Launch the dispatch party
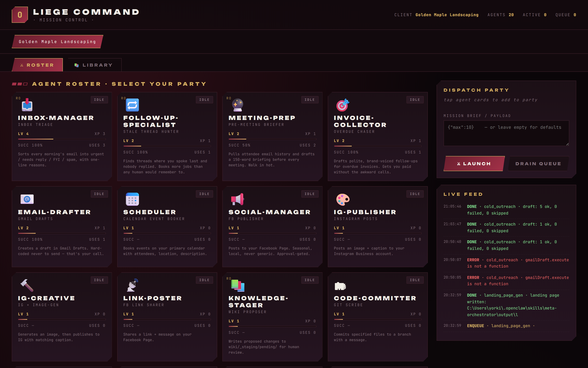This screenshot has width=588, height=368. [474, 164]
